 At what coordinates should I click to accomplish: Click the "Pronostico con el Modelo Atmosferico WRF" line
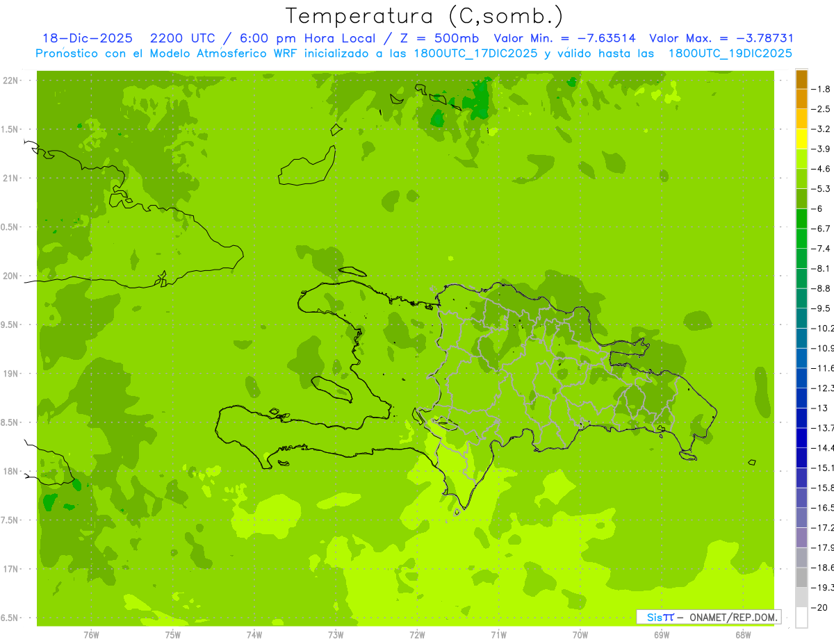[x=414, y=53]
